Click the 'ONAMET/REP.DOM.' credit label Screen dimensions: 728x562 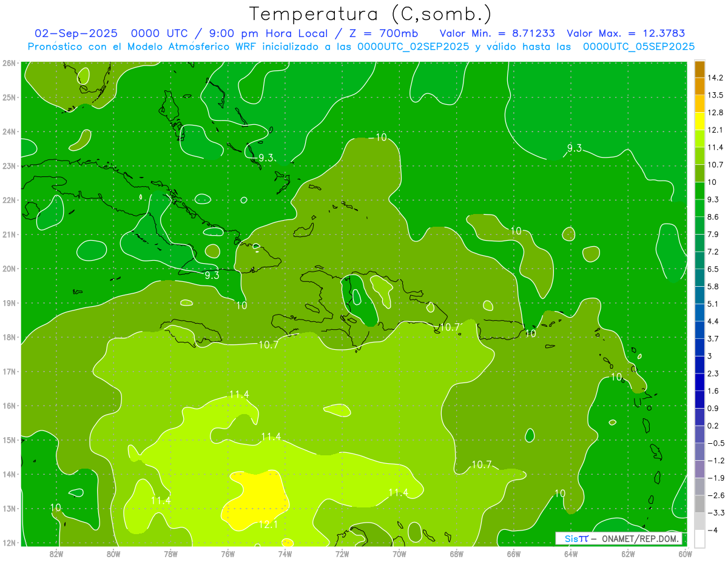click(x=639, y=538)
